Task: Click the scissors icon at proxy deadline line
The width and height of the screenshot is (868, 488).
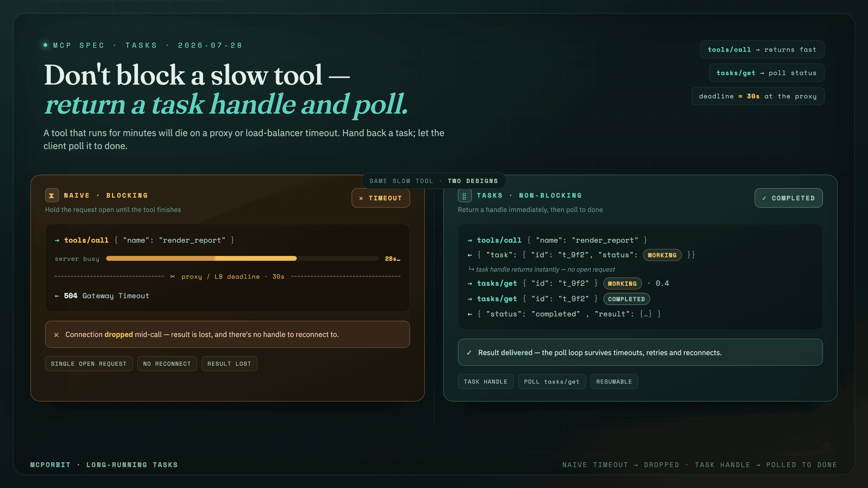Action: coord(173,276)
